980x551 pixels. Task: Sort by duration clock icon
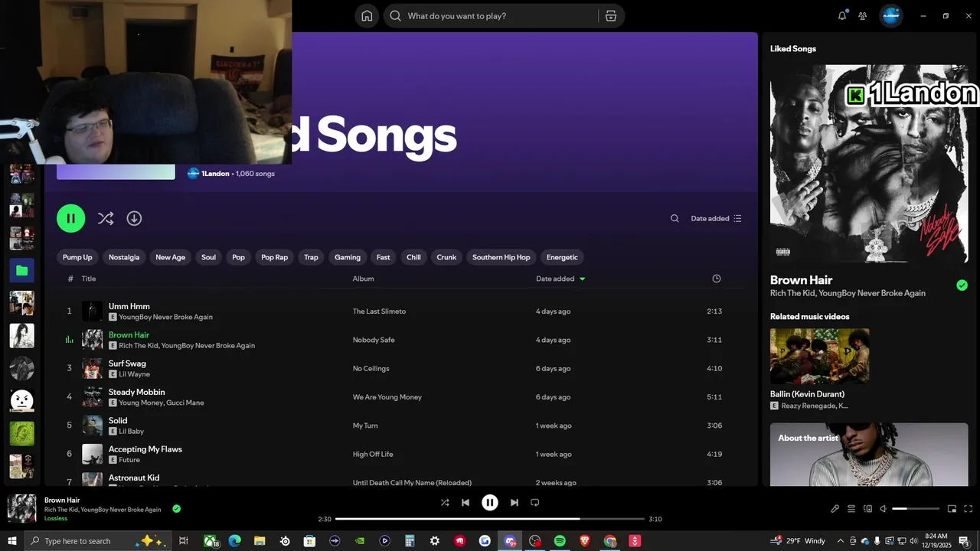(717, 279)
